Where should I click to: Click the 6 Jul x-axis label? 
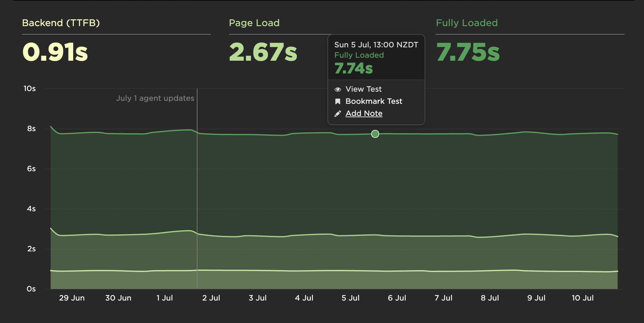[397, 298]
